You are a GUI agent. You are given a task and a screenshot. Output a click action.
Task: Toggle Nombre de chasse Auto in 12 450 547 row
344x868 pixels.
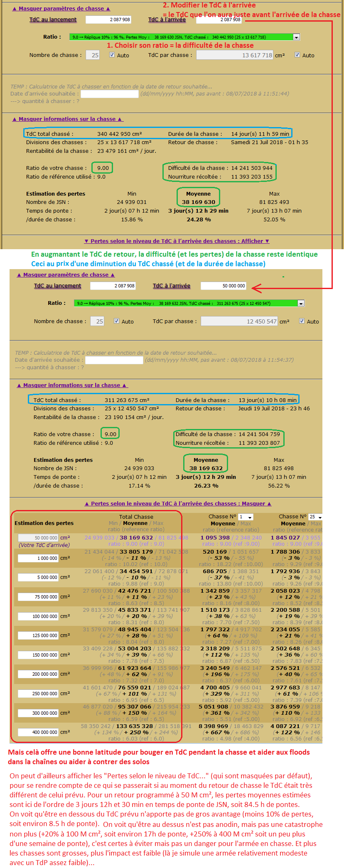116,321
